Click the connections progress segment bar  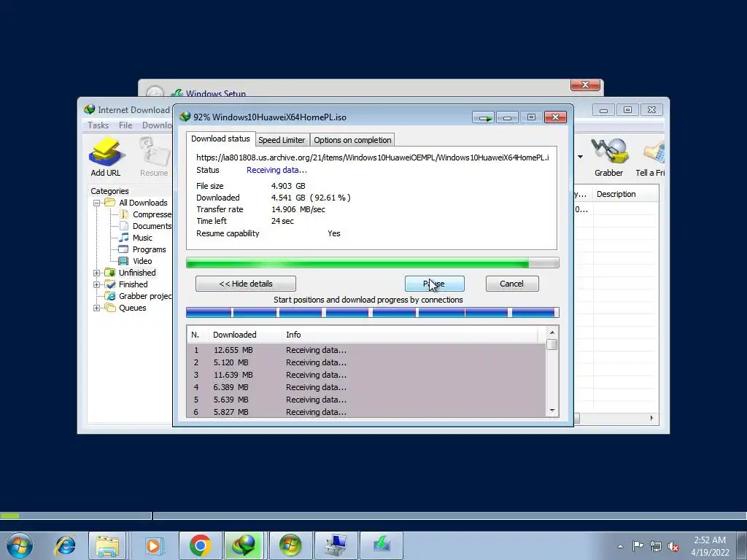click(x=373, y=312)
